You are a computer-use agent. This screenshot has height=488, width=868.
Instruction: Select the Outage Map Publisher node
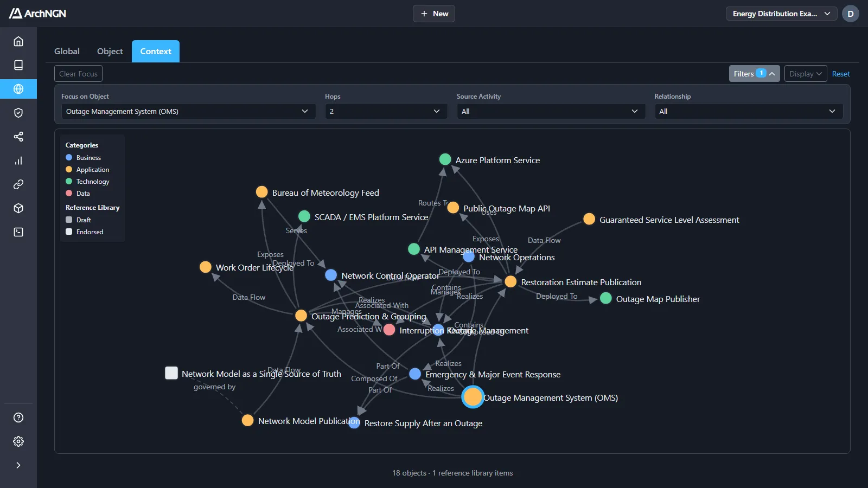[x=606, y=298]
